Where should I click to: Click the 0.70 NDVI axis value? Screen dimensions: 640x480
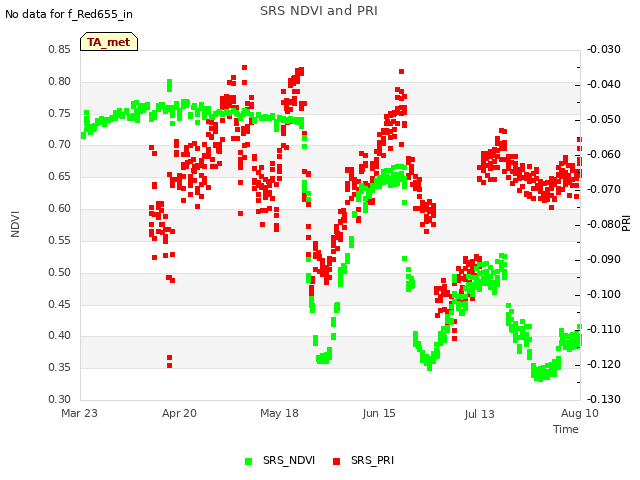pyautogui.click(x=60, y=144)
